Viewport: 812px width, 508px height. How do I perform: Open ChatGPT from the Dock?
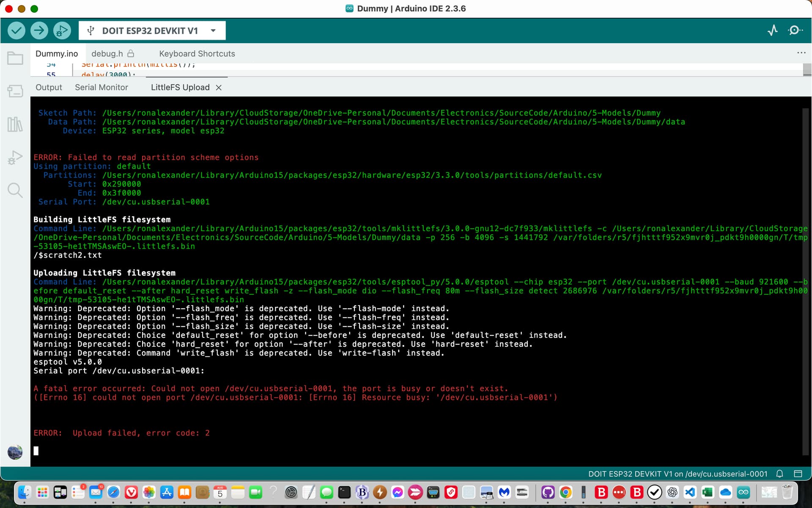672,492
